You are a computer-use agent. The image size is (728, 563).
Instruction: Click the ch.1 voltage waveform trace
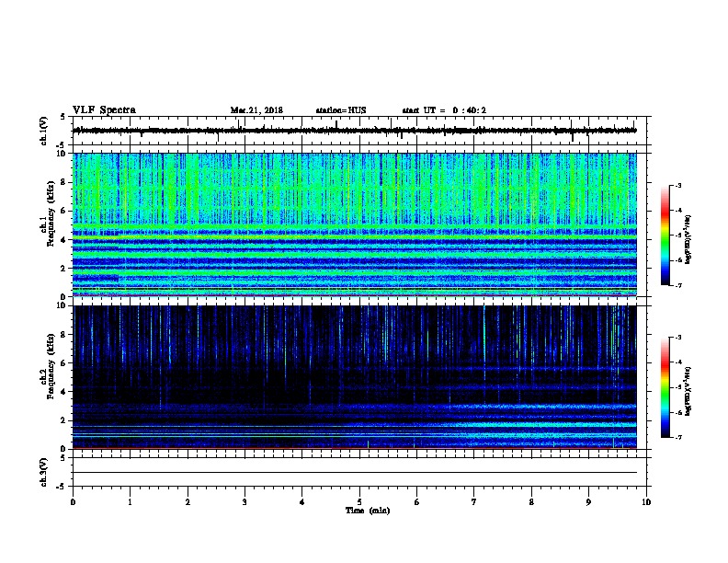355,131
